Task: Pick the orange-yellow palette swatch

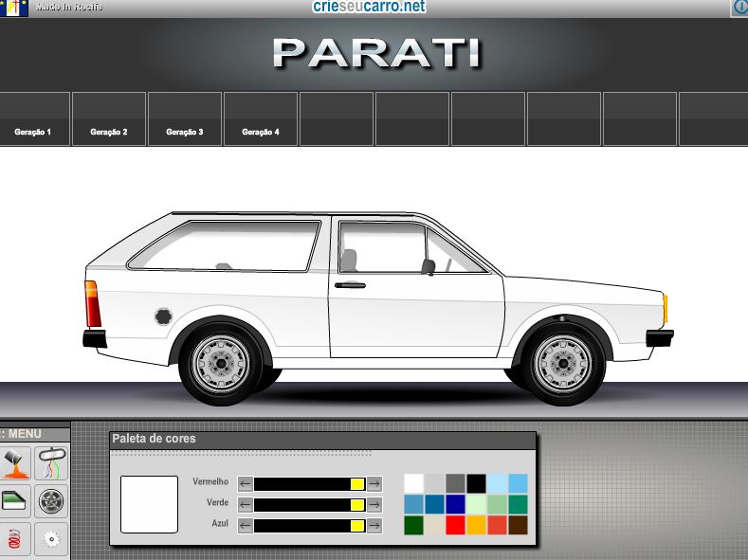Action: click(x=476, y=525)
